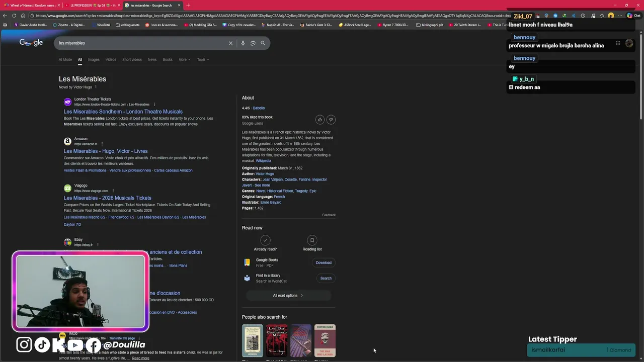
Task: Reload the page
Action: (14, 16)
